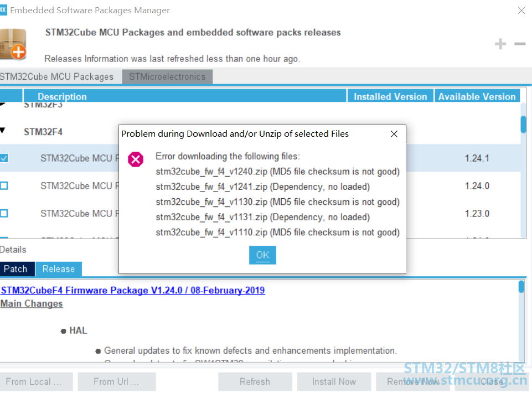Click the package list vertical scrollbar thumb

pyautogui.click(x=524, y=124)
